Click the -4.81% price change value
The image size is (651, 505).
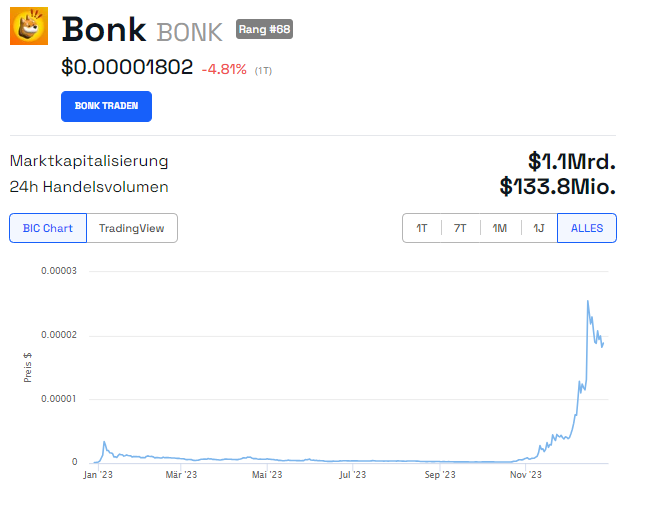(x=224, y=69)
